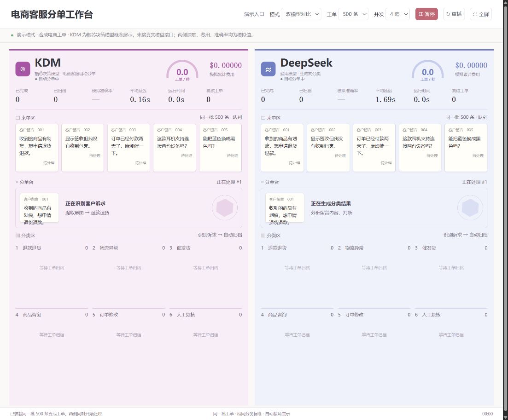Image resolution: width=508 pixels, height=420 pixels.
Task: Click the KDM 模拟累计费用 value $0.00000
Action: click(226, 65)
